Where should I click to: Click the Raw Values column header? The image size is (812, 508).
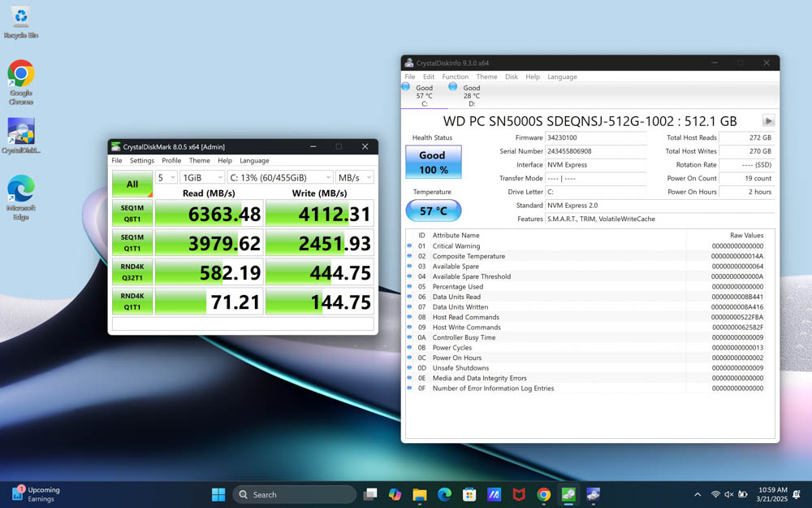coord(747,236)
